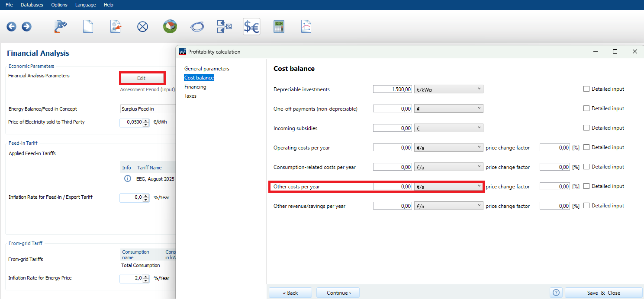This screenshot has width=644, height=299.
Task: Tick Detailed input for Operating costs per year
Action: click(x=586, y=147)
